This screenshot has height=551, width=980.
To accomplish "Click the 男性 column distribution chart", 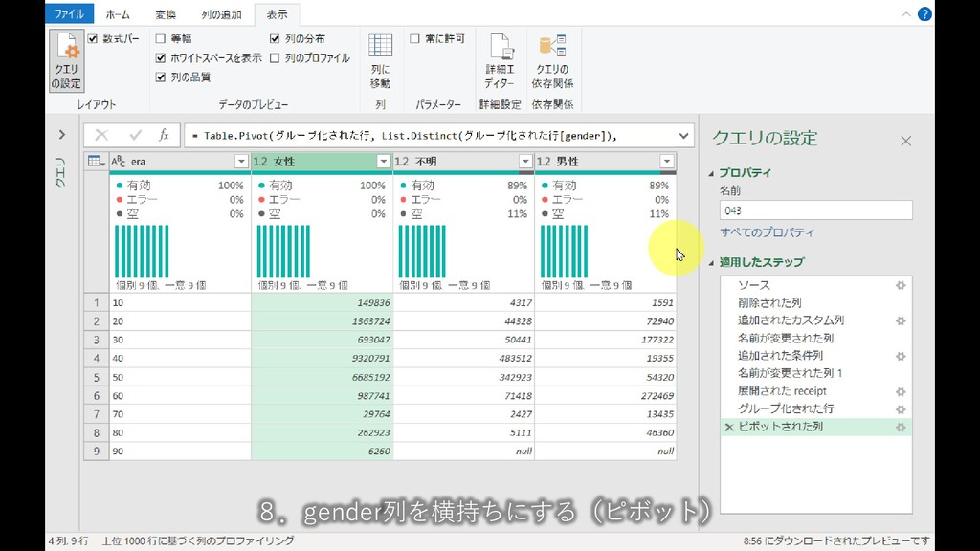I will coord(564,252).
